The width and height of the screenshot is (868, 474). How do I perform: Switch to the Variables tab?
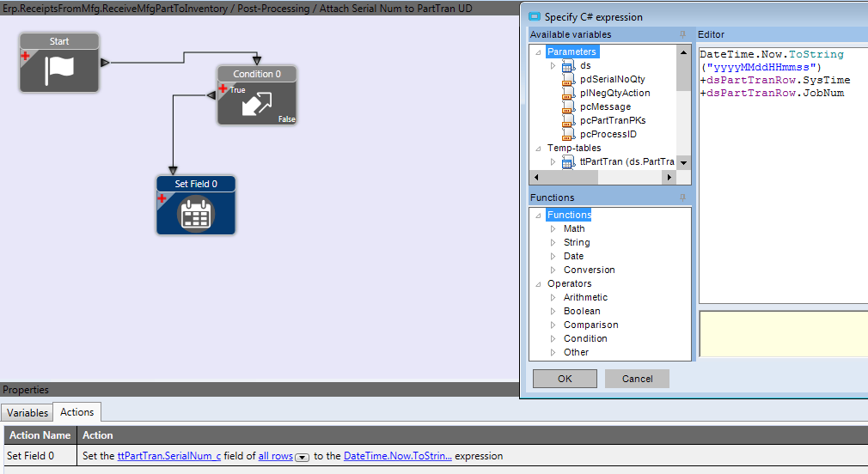click(x=28, y=413)
